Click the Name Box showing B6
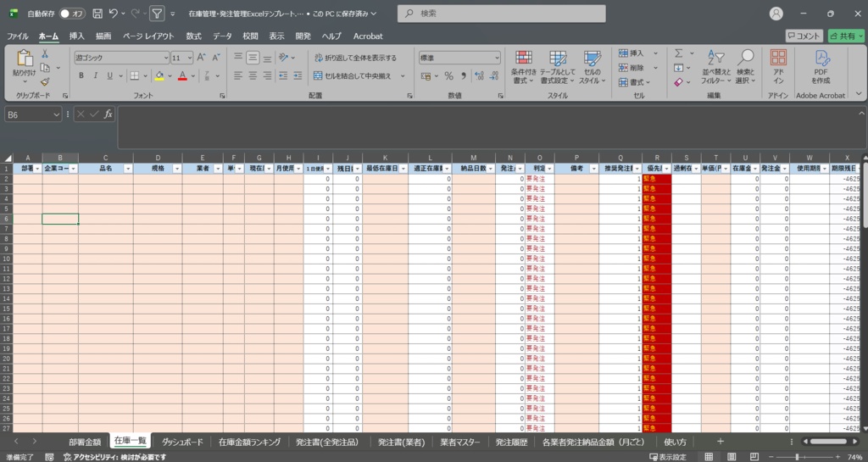Image resolution: width=868 pixels, height=462 pixels. pos(33,114)
